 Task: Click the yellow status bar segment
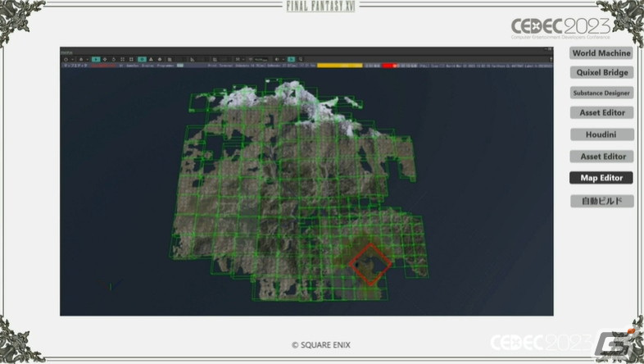(x=340, y=66)
